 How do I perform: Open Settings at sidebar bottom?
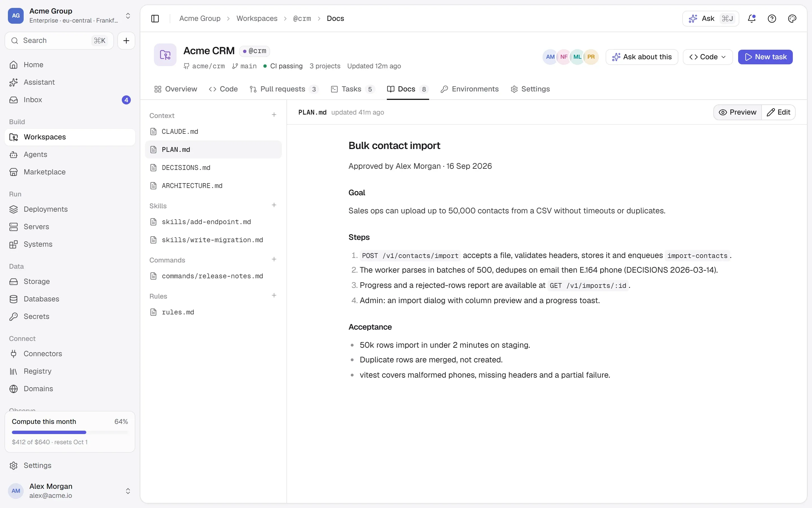(70, 466)
